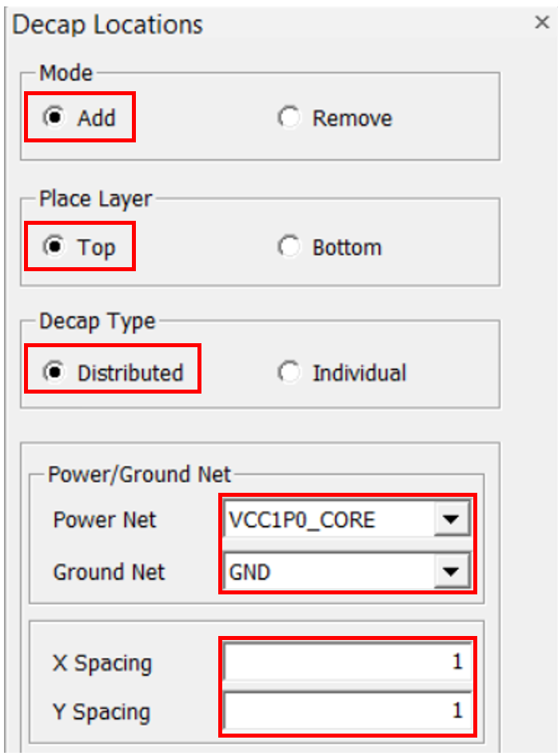558x756 pixels.
Task: Select Individual decap type
Action: (288, 373)
